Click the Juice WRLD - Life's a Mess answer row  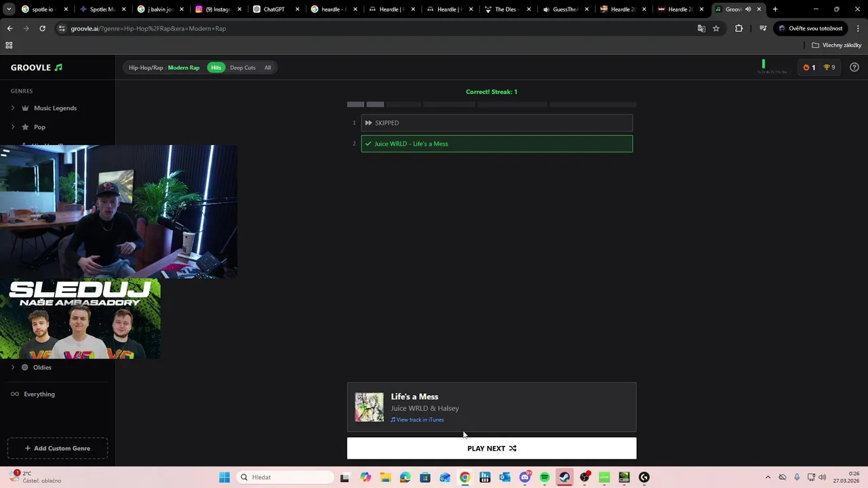click(497, 144)
